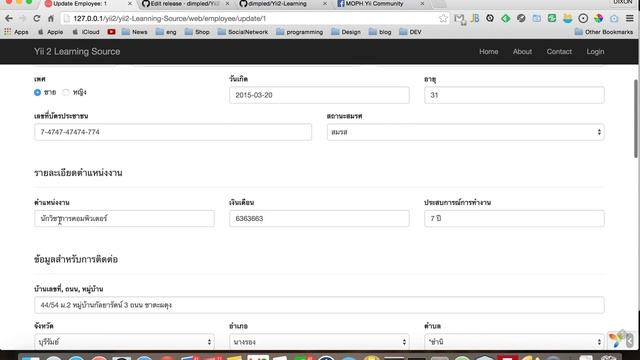Viewport: 640px width, 360px height.
Task: Open the อำเภอ district dropdown
Action: coord(319,341)
